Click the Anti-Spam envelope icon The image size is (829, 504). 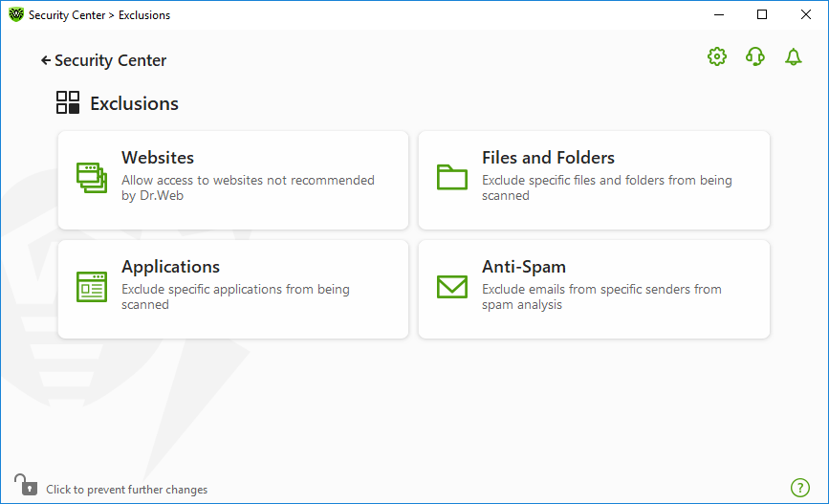(x=452, y=287)
